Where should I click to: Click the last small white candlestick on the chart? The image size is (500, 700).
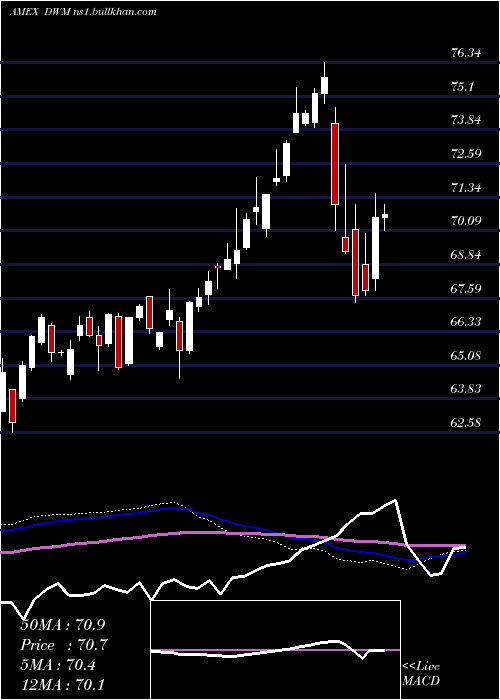[x=384, y=216]
